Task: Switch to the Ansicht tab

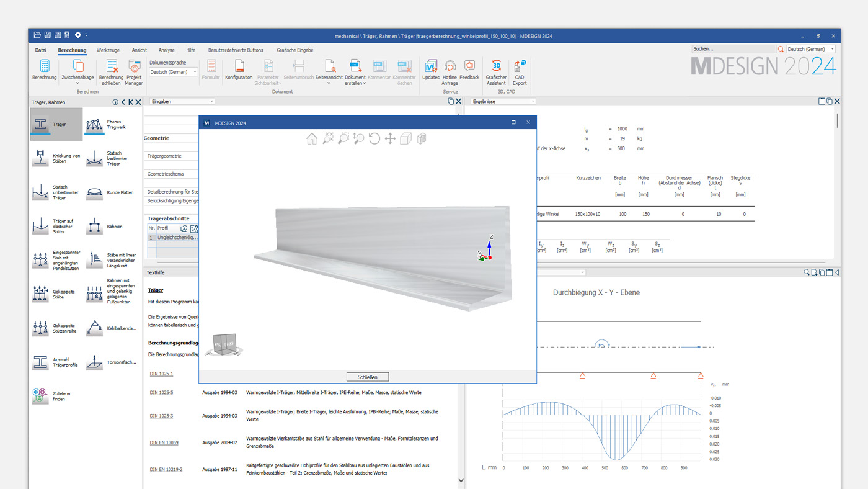Action: pos(139,50)
